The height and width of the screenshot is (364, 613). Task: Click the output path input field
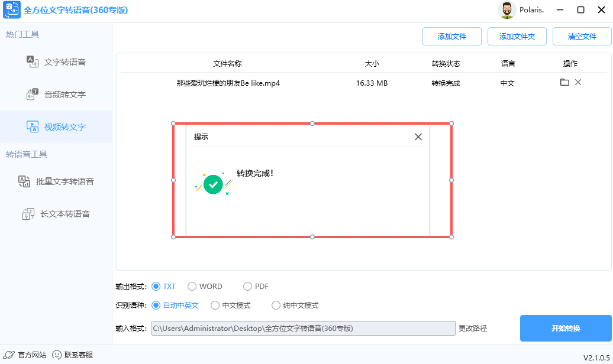pos(302,328)
